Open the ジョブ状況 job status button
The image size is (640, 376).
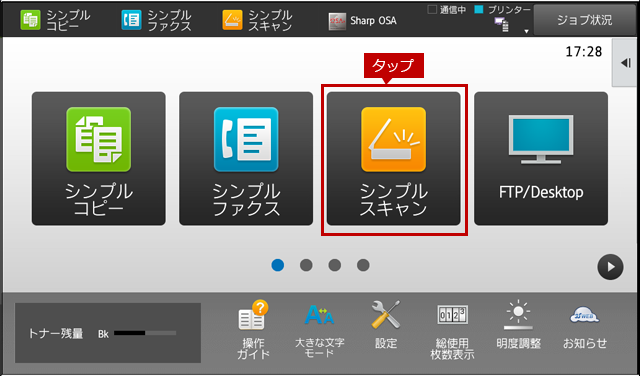584,20
